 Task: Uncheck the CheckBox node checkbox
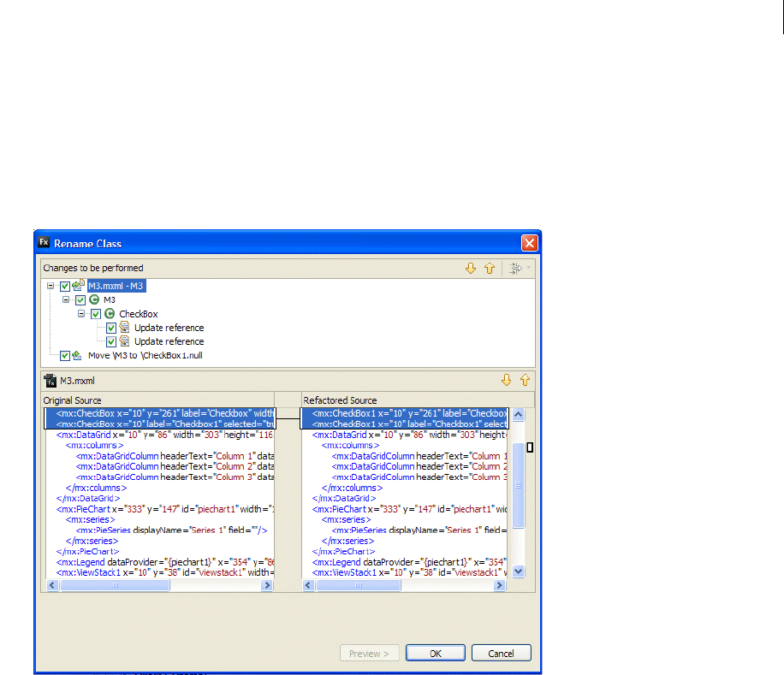96,314
